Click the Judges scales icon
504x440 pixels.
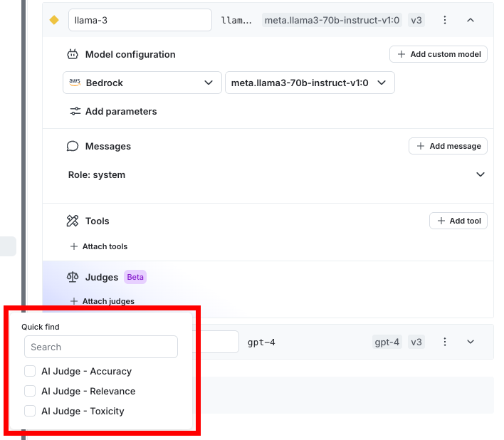pyautogui.click(x=73, y=277)
